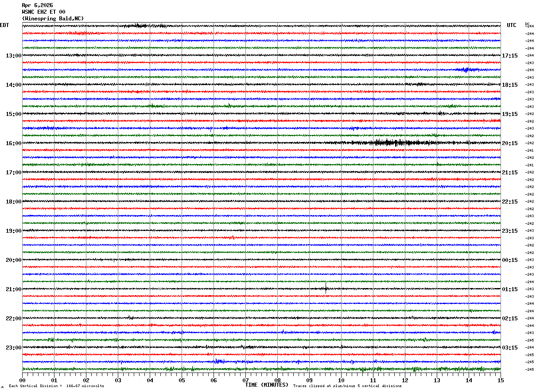Click minute tick label 06 on x-axis
The height and width of the screenshot is (392, 536).
click(x=214, y=380)
